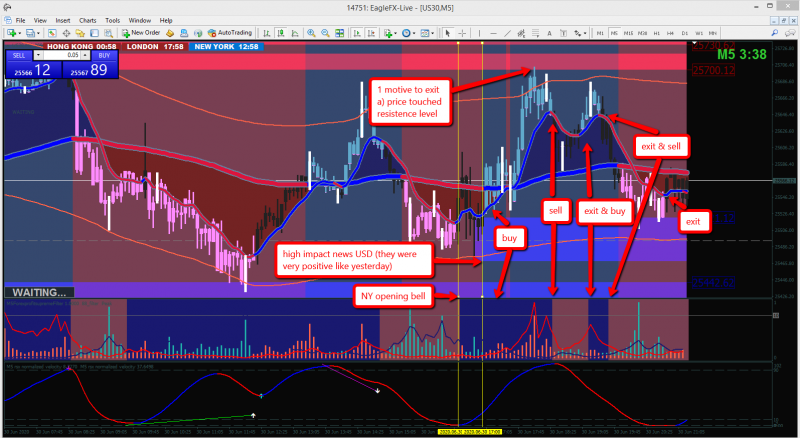Screen dimensions: 800x438
Task: Switch to line chart display
Action: point(295,33)
